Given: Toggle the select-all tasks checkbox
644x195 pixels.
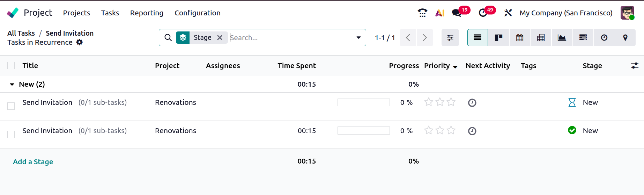Looking at the screenshot, I should coord(11,66).
